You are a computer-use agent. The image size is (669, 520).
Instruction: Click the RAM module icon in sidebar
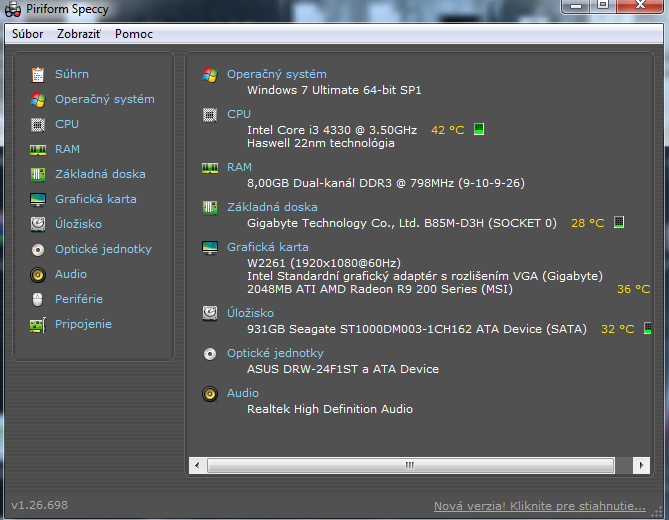38,149
